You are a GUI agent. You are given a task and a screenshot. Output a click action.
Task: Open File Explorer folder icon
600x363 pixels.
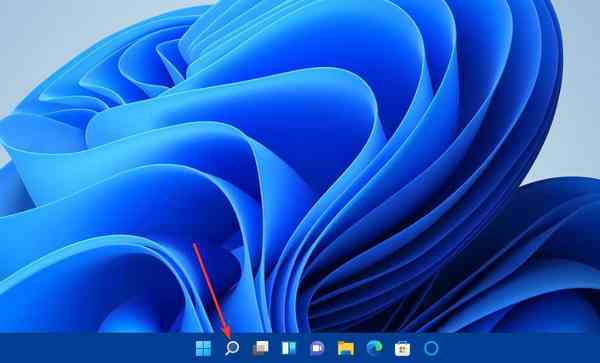click(346, 348)
